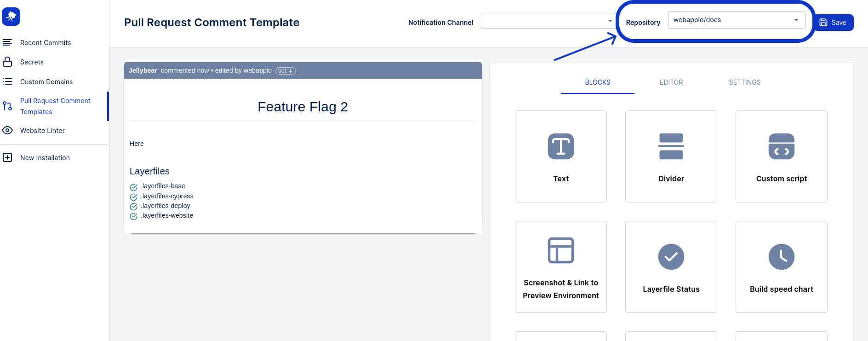Open Website Linter
868x341 pixels.
click(42, 131)
